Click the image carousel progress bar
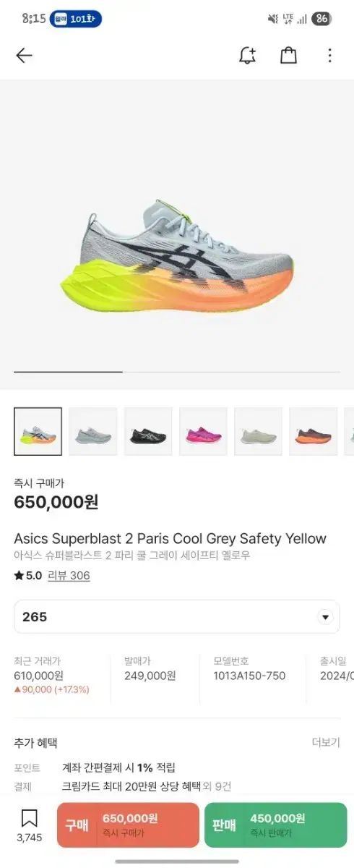Viewport: 354px width, 868px height. click(177, 372)
